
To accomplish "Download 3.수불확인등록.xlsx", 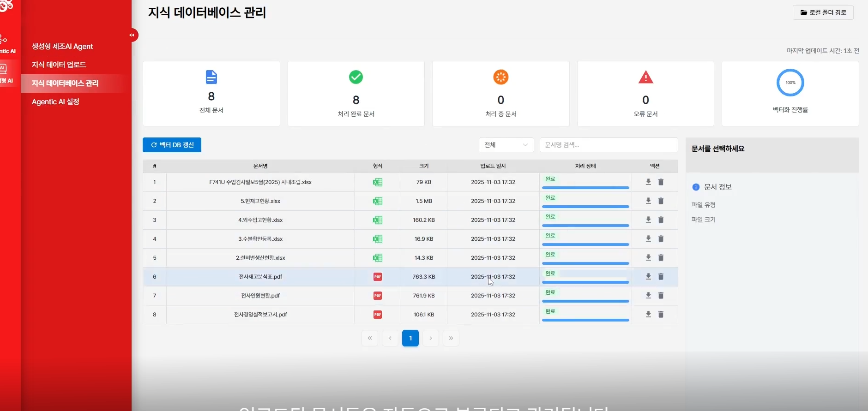I will (648, 238).
